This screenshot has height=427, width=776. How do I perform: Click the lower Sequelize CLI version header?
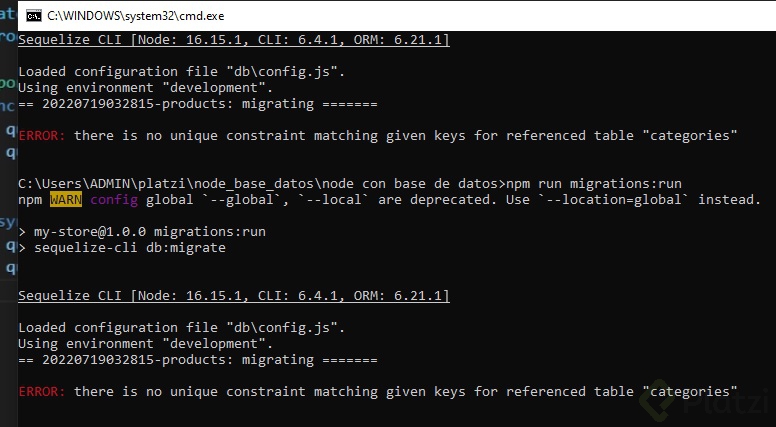tap(233, 295)
